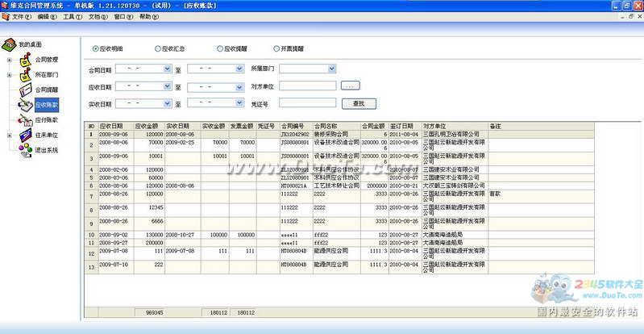Open the 文档 menu
644x334 pixels.
[x=98, y=17]
